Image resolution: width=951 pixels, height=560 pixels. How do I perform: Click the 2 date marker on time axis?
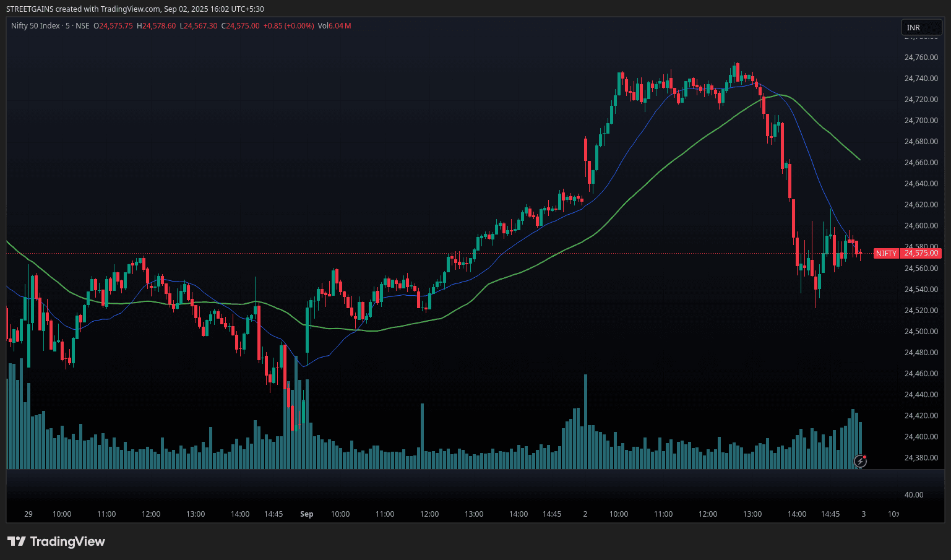click(585, 514)
